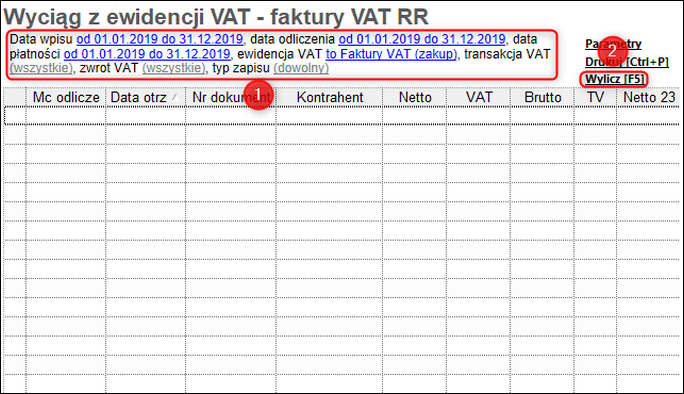Click 'Nr dokument' column header
The height and width of the screenshot is (394, 684).
[231, 97]
